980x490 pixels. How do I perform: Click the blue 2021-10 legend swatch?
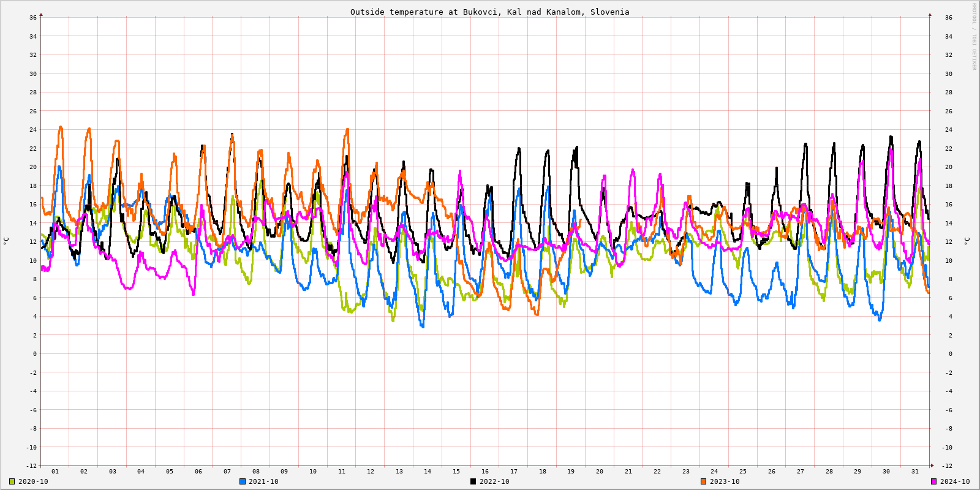coord(243,481)
